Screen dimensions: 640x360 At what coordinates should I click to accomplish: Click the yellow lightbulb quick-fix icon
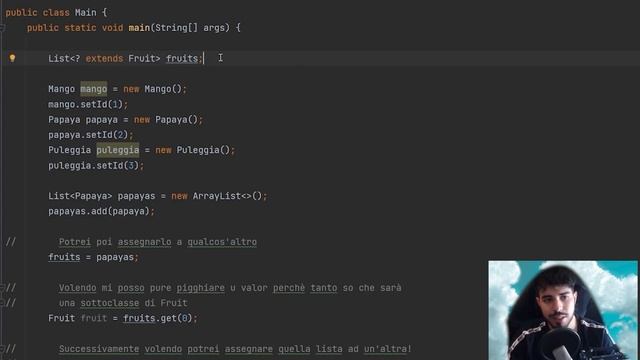point(12,58)
